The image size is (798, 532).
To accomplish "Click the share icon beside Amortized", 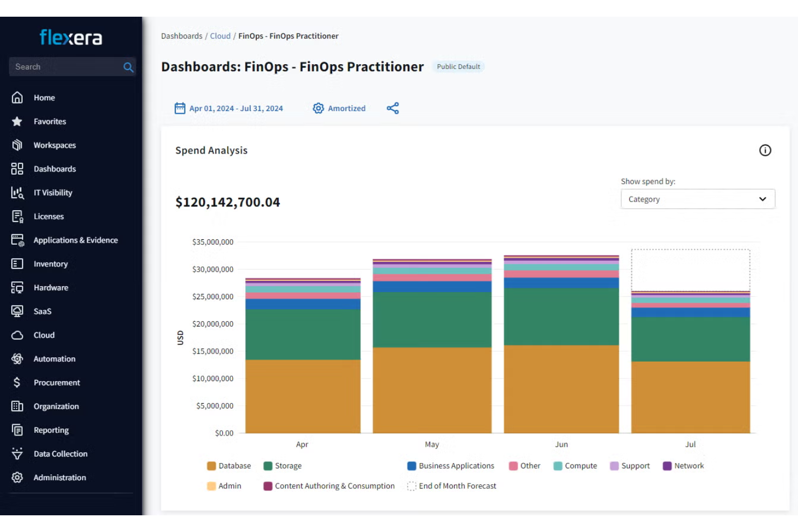I will tap(393, 108).
